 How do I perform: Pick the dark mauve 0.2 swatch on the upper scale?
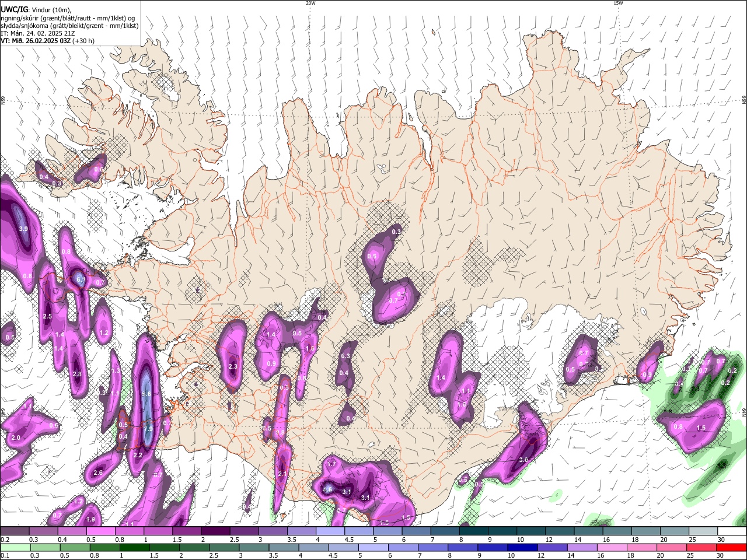coord(15,531)
